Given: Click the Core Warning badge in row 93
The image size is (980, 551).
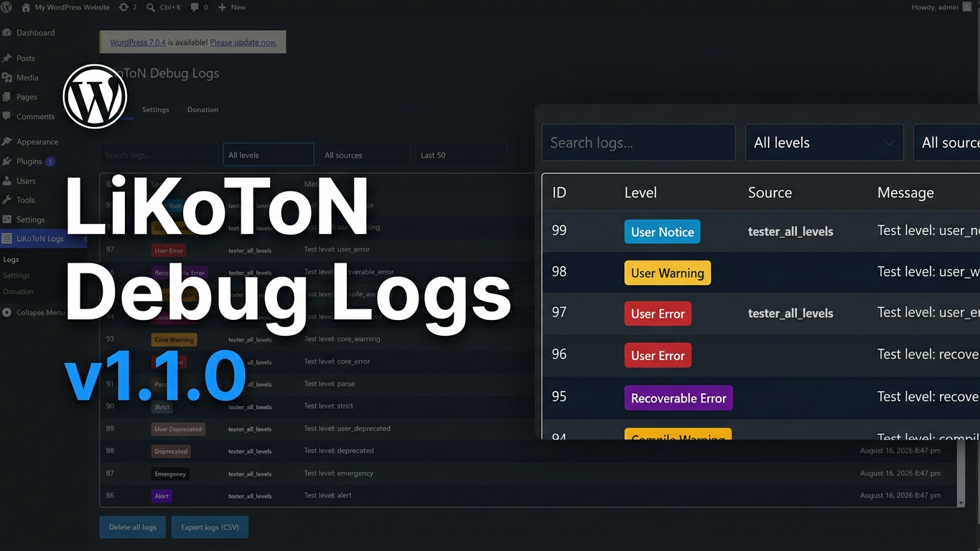Looking at the screenshot, I should (x=174, y=339).
